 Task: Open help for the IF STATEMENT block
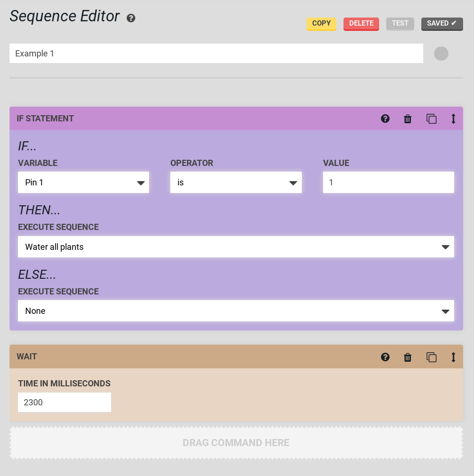pos(385,119)
